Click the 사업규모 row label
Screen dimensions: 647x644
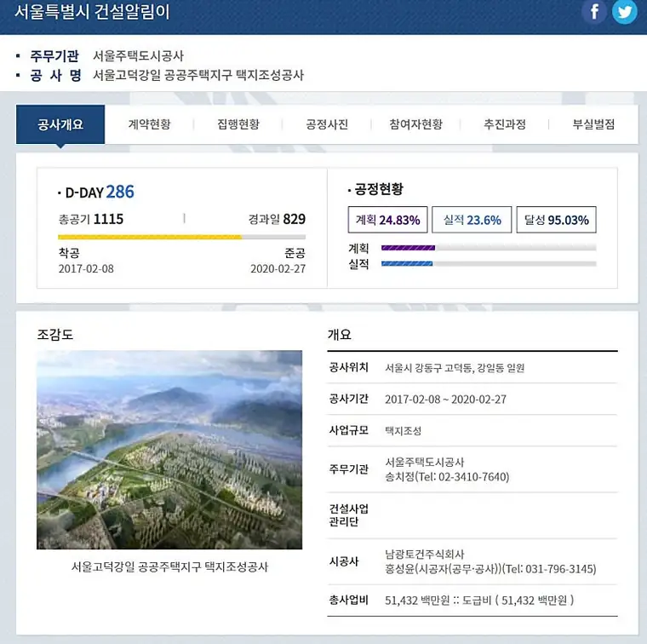click(348, 430)
